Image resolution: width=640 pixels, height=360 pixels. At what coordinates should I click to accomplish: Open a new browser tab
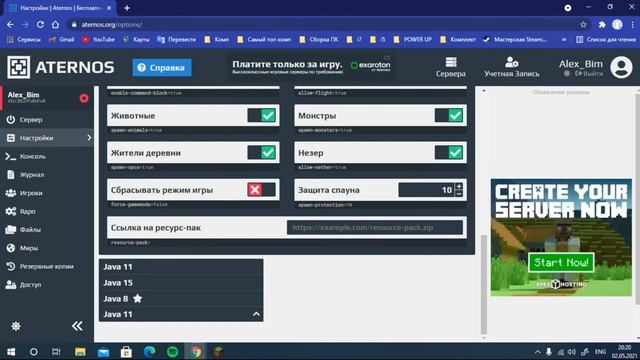pos(127,8)
